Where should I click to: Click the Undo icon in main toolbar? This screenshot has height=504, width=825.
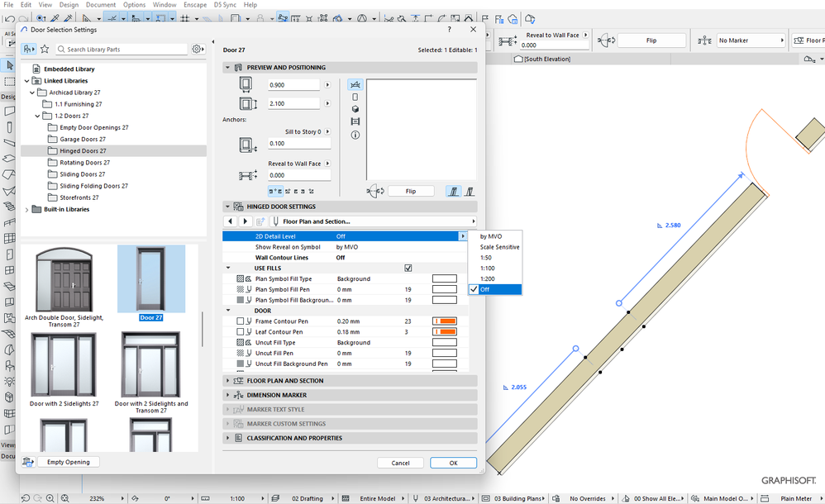point(10,19)
